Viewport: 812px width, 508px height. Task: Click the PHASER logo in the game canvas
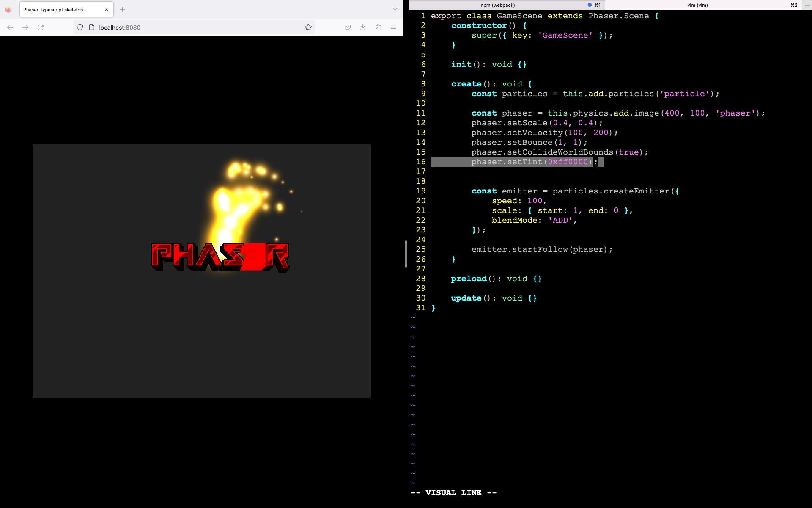(x=221, y=257)
